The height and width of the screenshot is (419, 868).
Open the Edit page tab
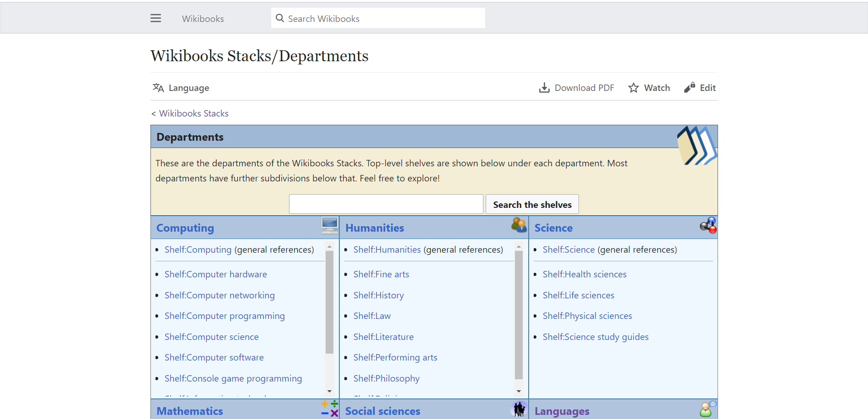click(700, 88)
